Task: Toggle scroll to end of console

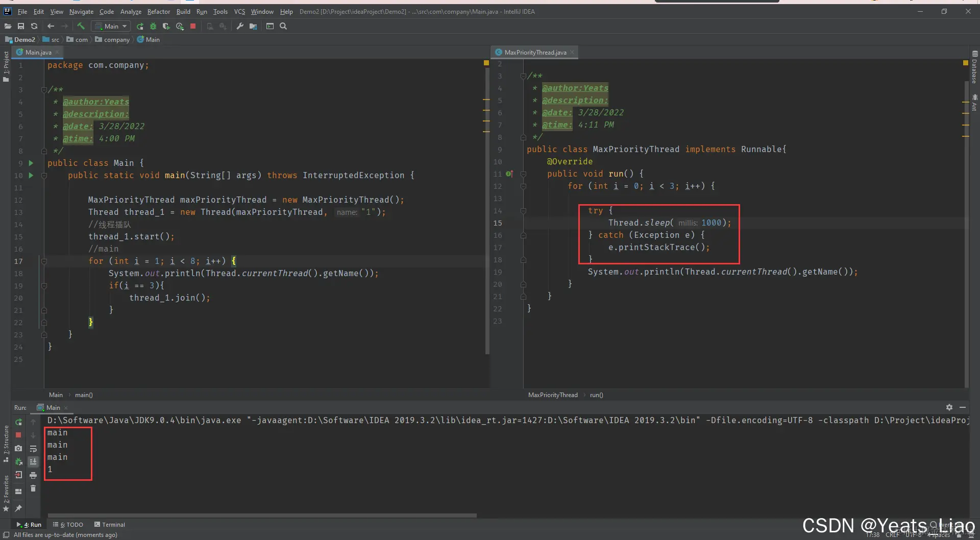Action: (33, 461)
